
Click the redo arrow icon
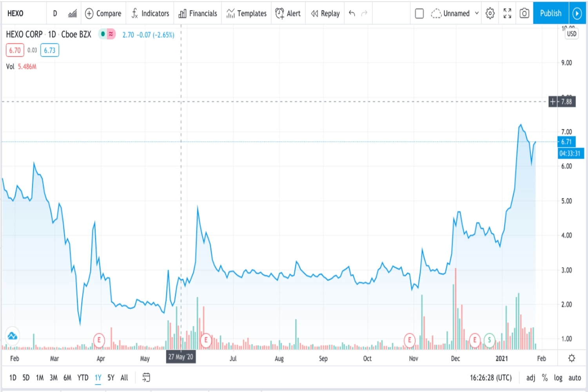364,13
